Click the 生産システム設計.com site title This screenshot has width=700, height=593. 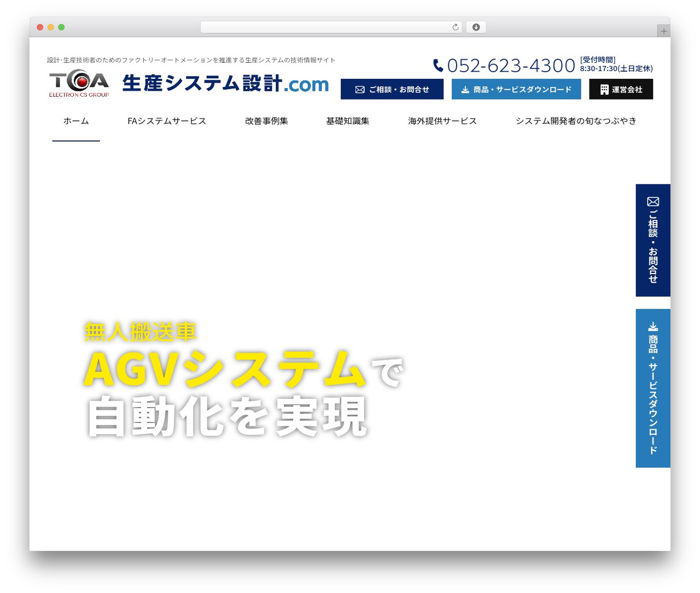coord(225,84)
